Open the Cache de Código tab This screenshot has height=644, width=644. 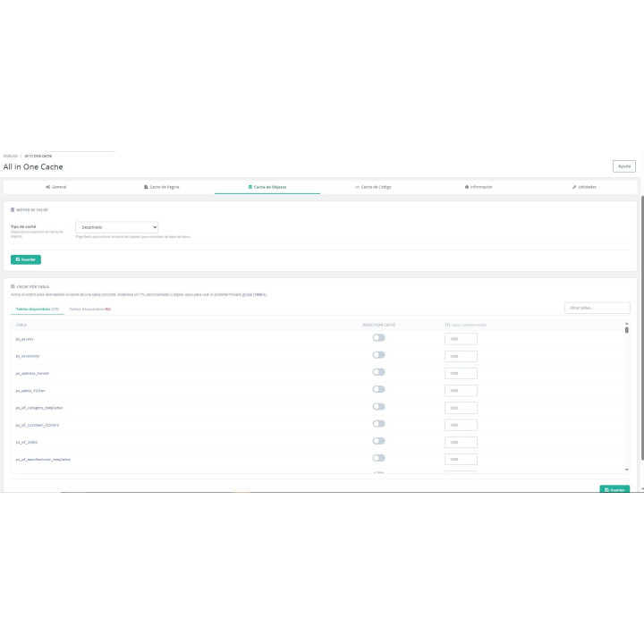[x=373, y=187]
